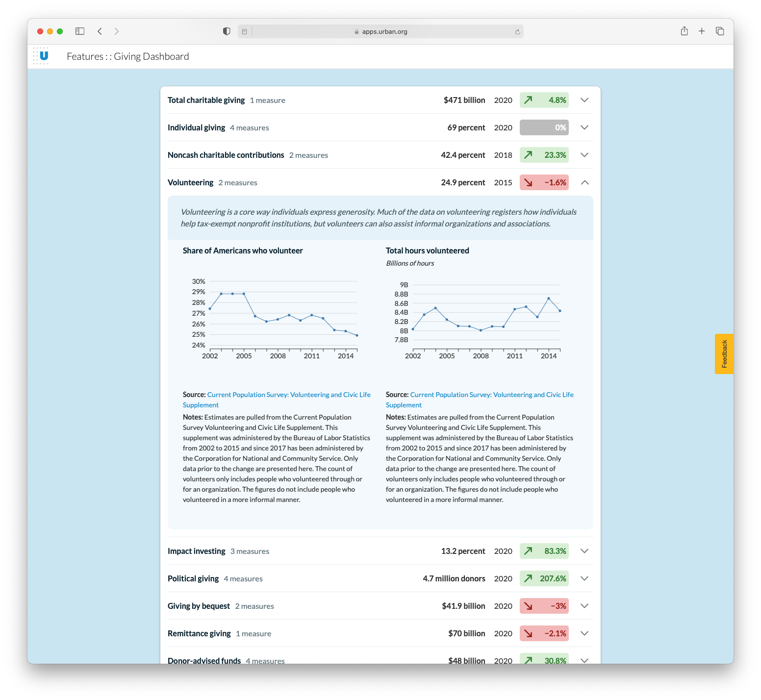Expand the Political giving section
Image resolution: width=761 pixels, height=700 pixels.
point(584,578)
